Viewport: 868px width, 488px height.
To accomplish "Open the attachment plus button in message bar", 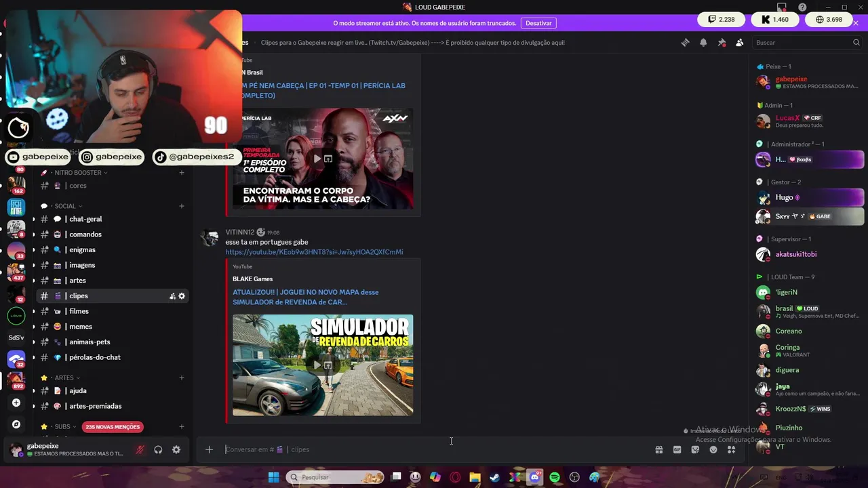I will [209, 449].
